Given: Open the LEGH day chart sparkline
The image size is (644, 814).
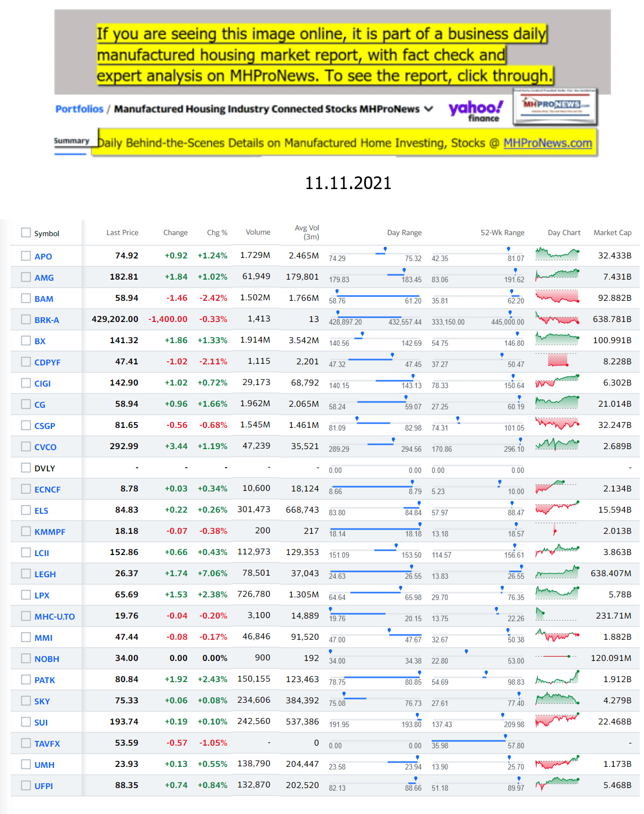Looking at the screenshot, I should tap(557, 572).
